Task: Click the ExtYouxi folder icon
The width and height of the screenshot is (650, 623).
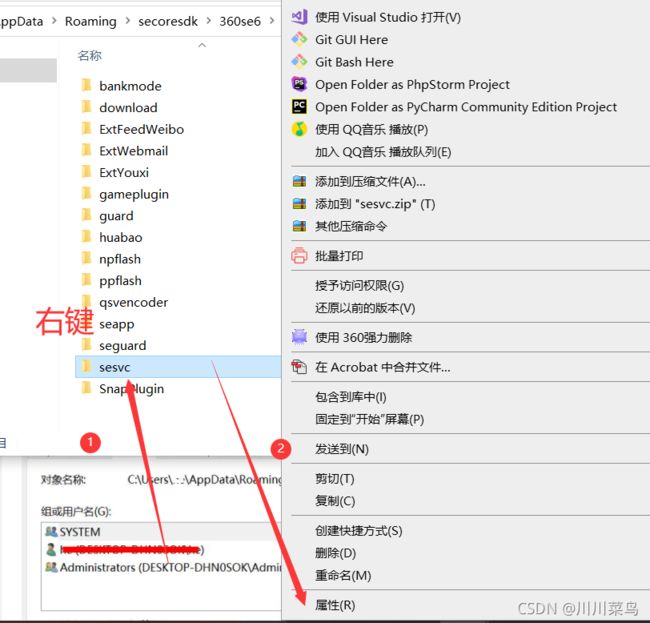Action: 86,172
